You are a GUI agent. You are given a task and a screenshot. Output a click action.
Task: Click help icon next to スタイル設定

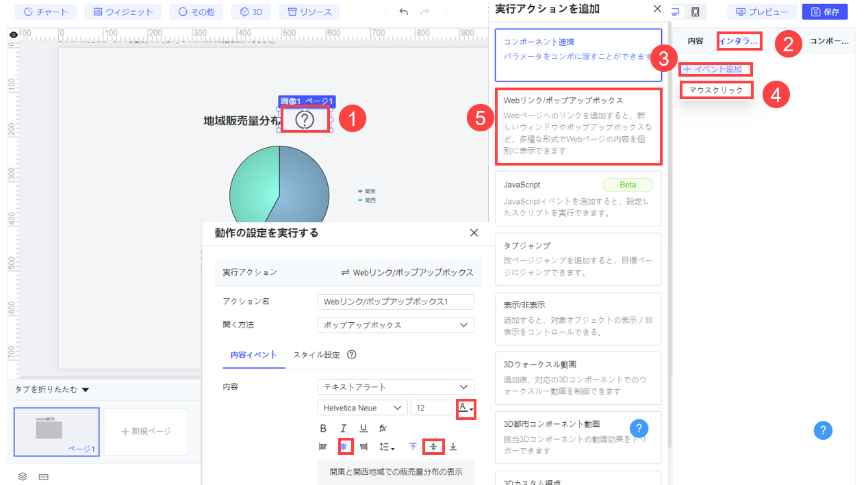(352, 354)
